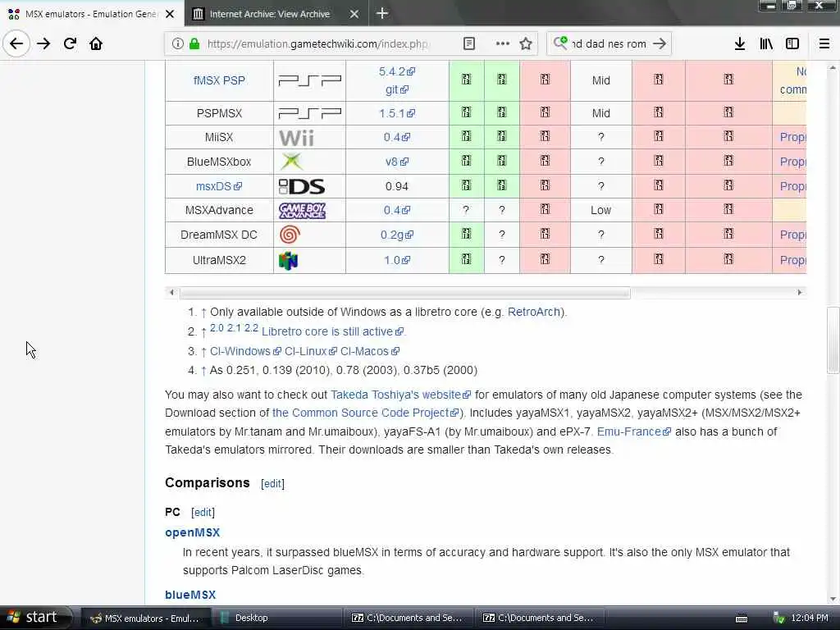This screenshot has height=630, width=840.
Task: Click the DS logo in msxDS row
Action: tap(302, 186)
